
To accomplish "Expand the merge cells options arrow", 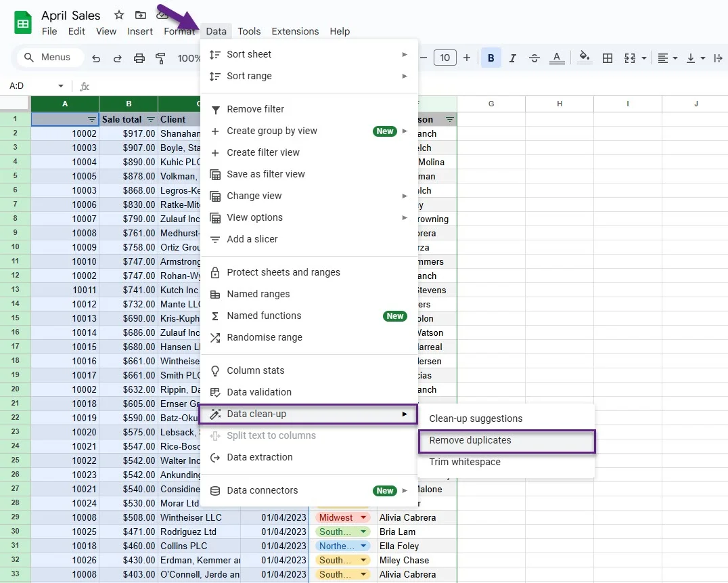I will tap(644, 58).
